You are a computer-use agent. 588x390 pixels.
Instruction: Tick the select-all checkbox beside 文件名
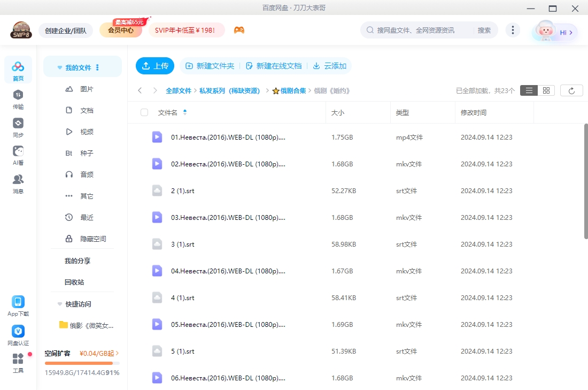coord(144,112)
